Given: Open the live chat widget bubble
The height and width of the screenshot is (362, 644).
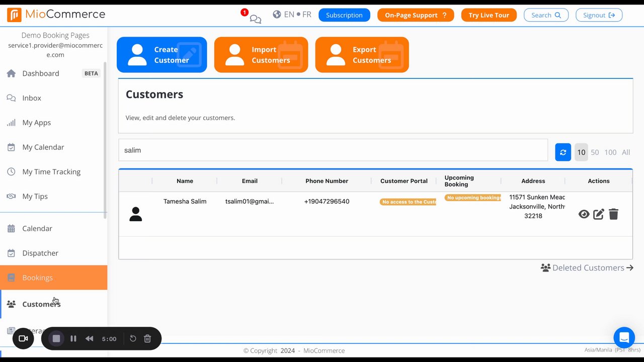Looking at the screenshot, I should point(624,337).
